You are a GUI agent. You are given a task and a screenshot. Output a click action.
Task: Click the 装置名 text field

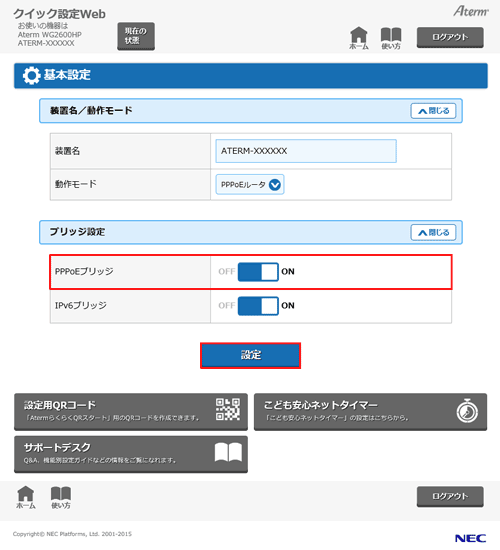[306, 151]
